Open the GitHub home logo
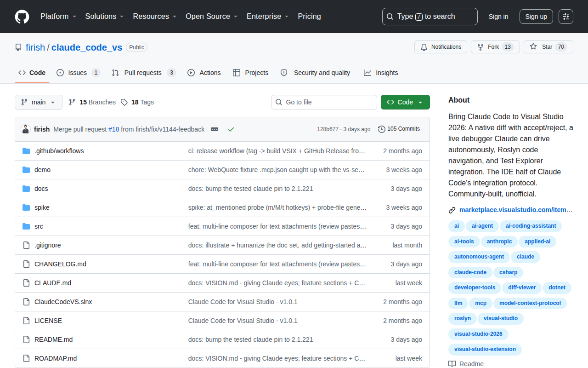This screenshot has width=588, height=368. click(22, 17)
